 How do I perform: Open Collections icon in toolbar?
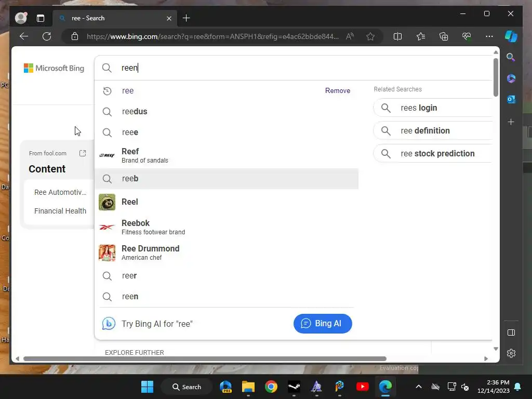click(x=444, y=36)
